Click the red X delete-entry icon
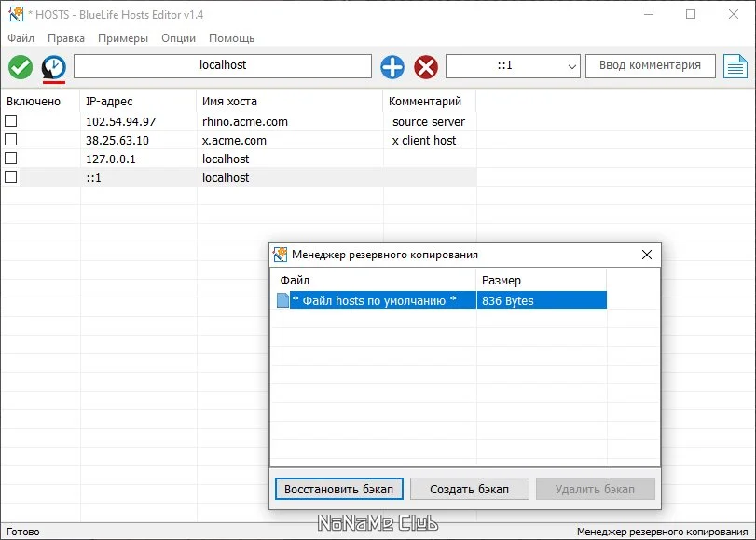 click(426, 66)
